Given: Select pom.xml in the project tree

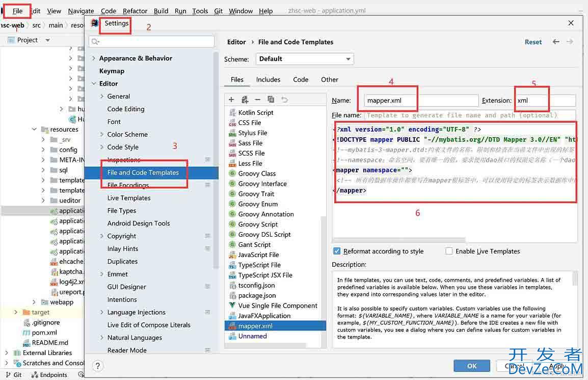Looking at the screenshot, I should (x=44, y=333).
